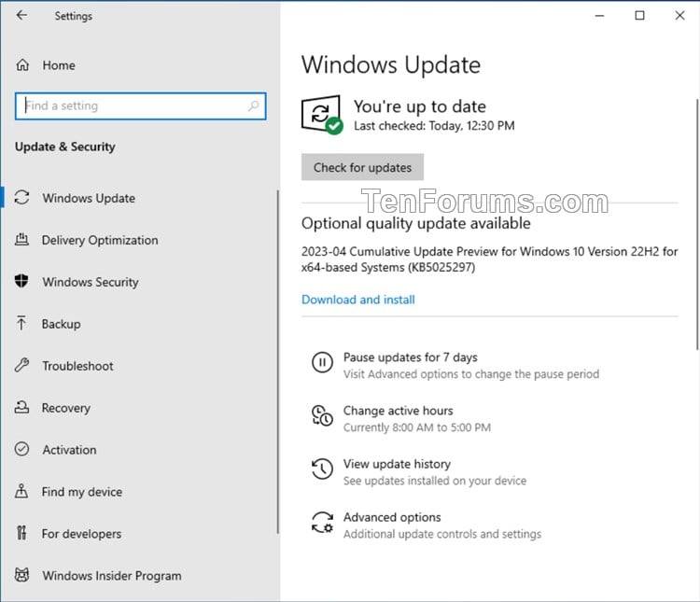This screenshot has height=602, width=700.
Task: Open For developers page
Action: pyautogui.click(x=82, y=534)
